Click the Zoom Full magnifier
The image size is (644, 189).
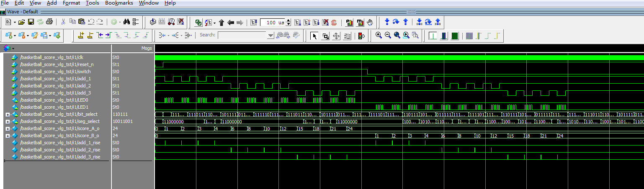[x=397, y=36]
